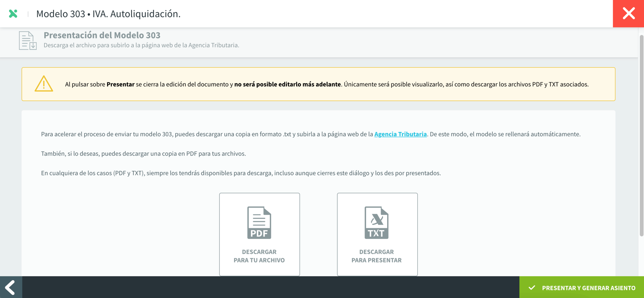Click the Modelo 303 IVA Autoliquidación title
This screenshot has height=298, width=644.
(108, 14)
